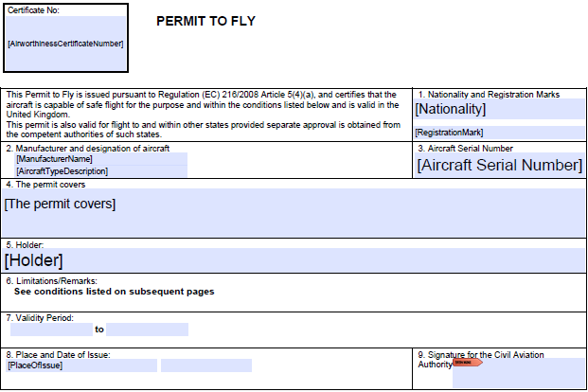Click the 'Certificate No:' label
The image size is (588, 392).
[34, 9]
